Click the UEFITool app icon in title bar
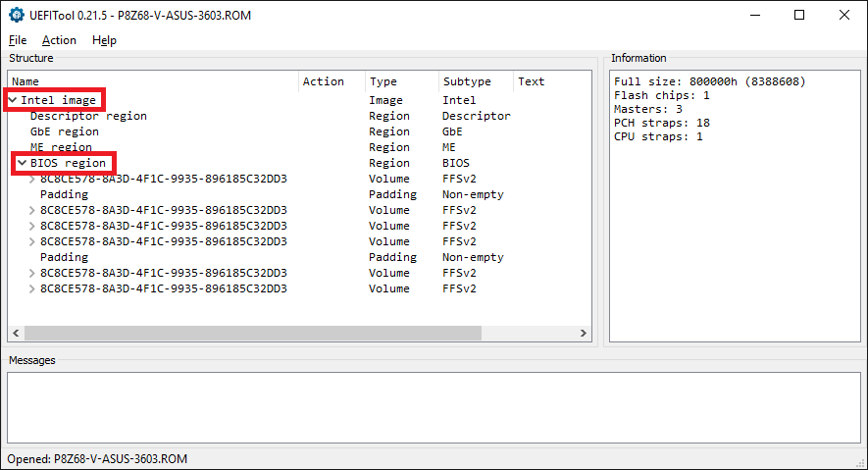The image size is (868, 470). pyautogui.click(x=16, y=15)
